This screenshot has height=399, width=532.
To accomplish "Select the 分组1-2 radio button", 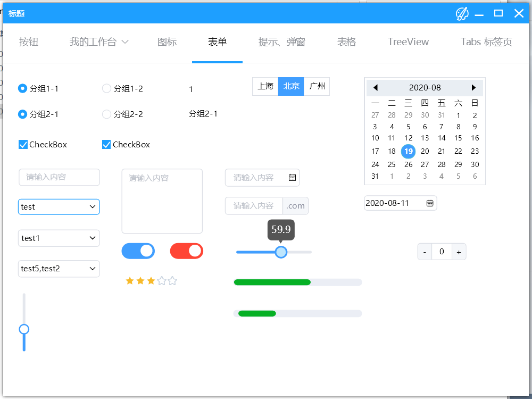I will [x=106, y=88].
